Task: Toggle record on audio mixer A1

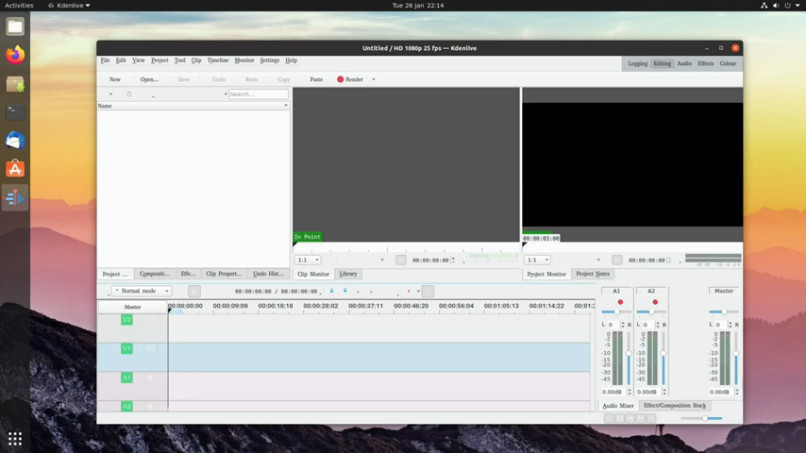Action: tap(620, 302)
